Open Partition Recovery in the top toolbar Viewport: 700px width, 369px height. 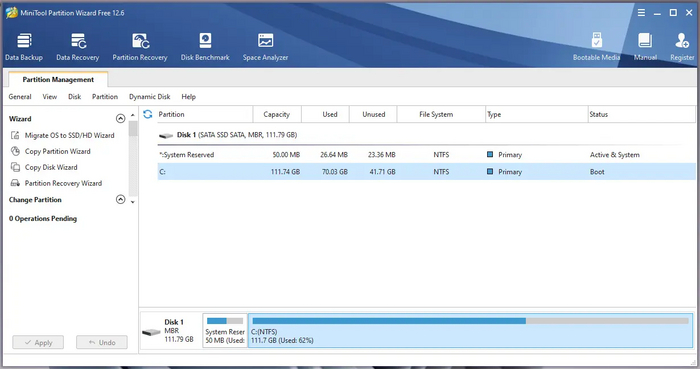pyautogui.click(x=140, y=47)
